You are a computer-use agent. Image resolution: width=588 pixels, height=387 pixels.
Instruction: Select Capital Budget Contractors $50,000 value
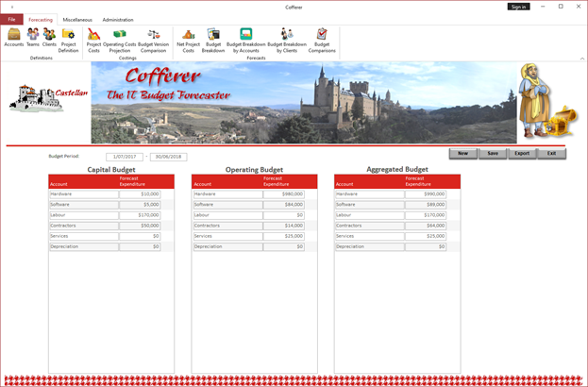(x=140, y=226)
